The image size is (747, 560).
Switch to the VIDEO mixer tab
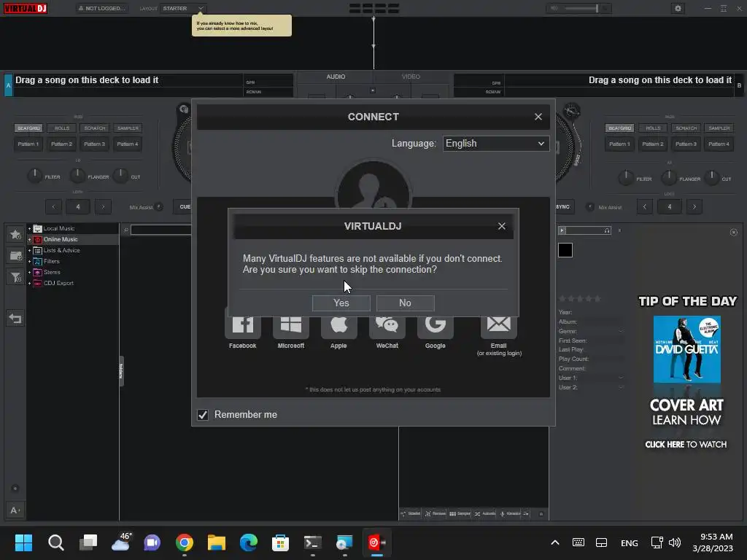tap(411, 77)
